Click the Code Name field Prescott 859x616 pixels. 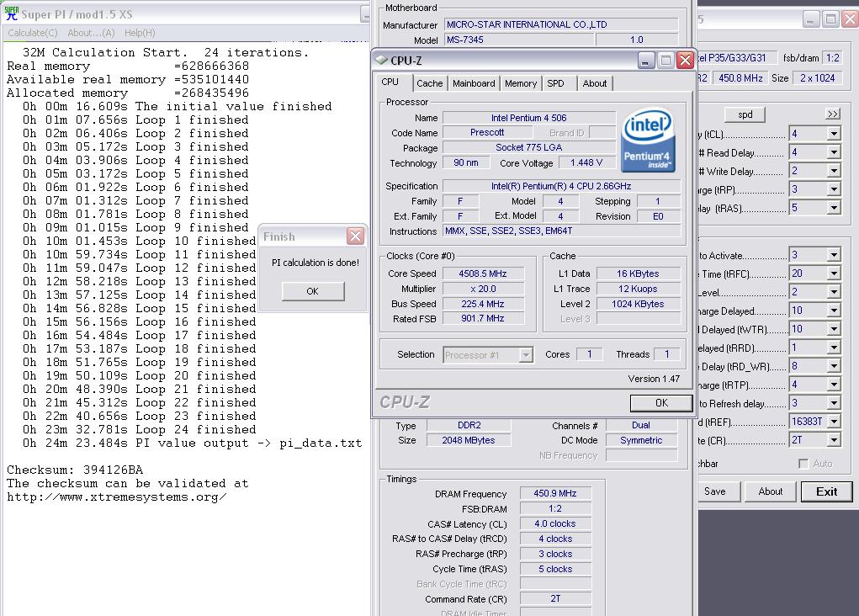(487, 133)
